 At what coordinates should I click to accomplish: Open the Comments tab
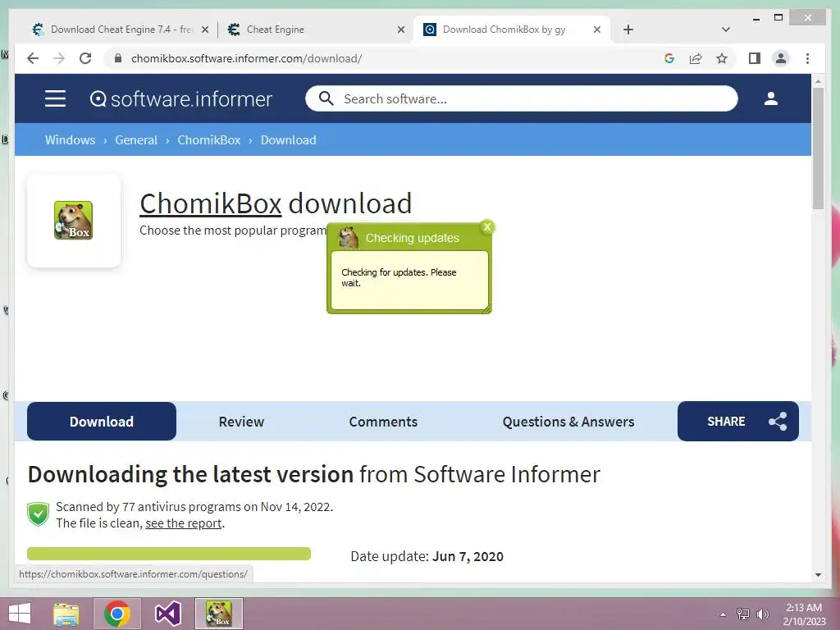(383, 422)
